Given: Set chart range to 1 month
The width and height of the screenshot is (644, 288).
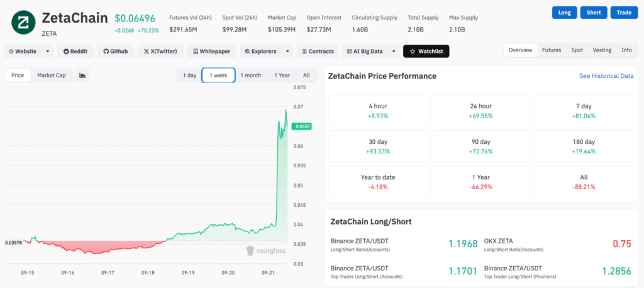Looking at the screenshot, I should click(250, 75).
